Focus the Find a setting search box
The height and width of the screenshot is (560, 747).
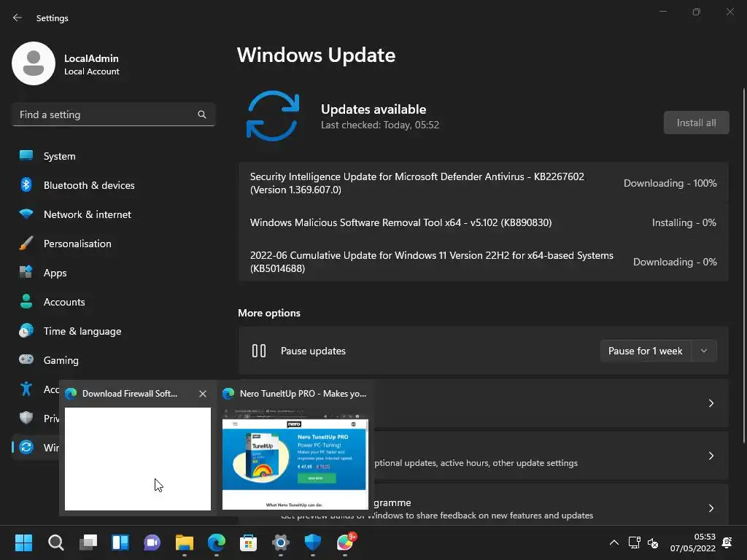(113, 114)
